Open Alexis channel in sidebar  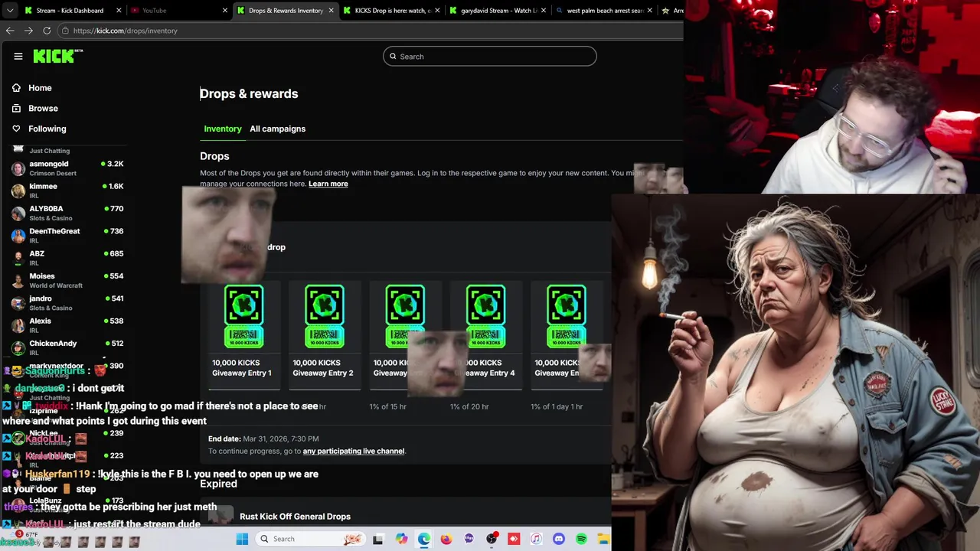[67, 324]
